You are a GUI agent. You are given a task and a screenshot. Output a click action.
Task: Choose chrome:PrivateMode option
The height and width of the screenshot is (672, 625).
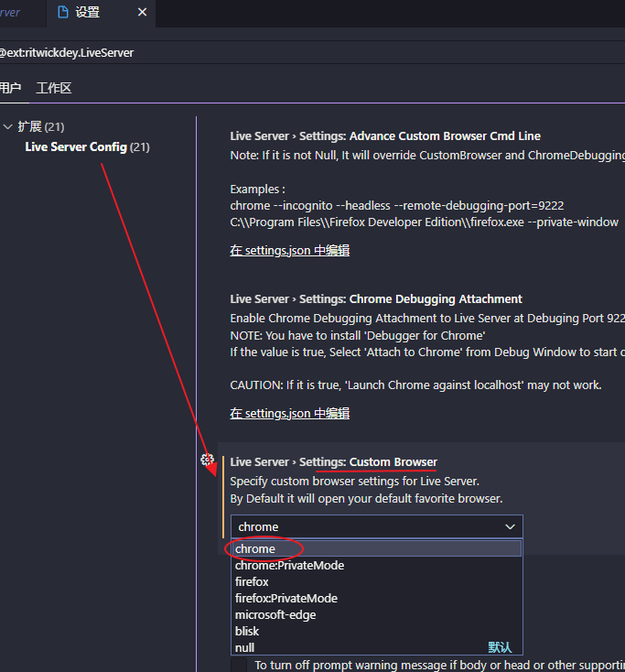tap(289, 565)
